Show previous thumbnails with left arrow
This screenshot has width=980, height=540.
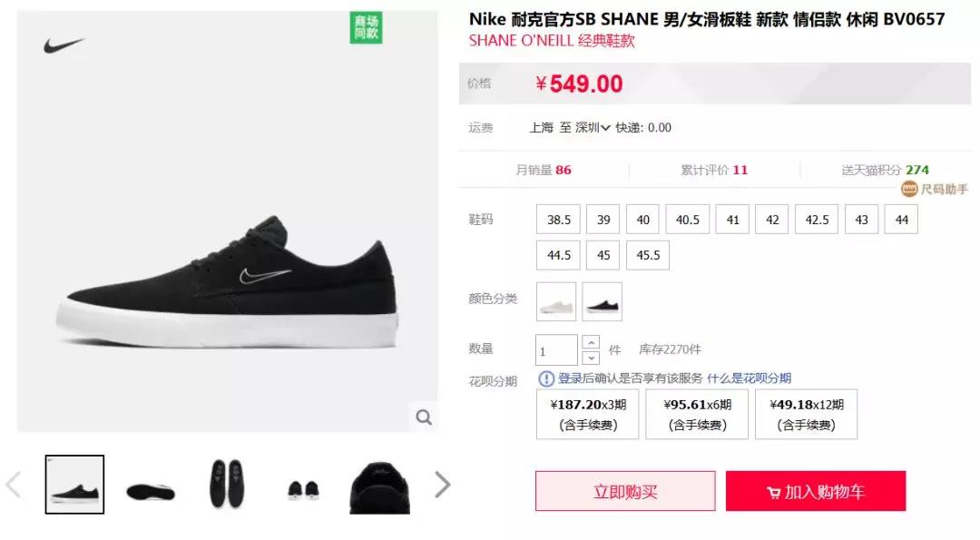coord(13,485)
